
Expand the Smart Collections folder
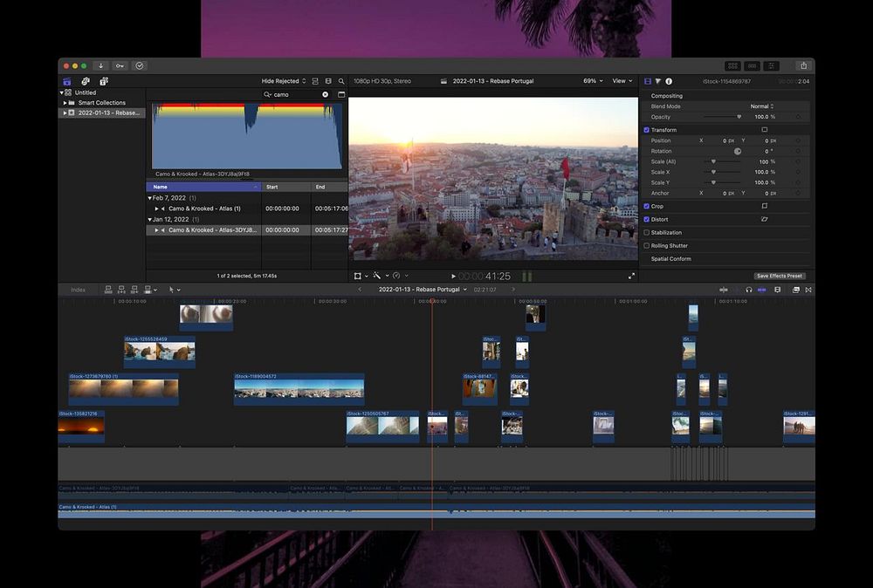pyautogui.click(x=65, y=103)
